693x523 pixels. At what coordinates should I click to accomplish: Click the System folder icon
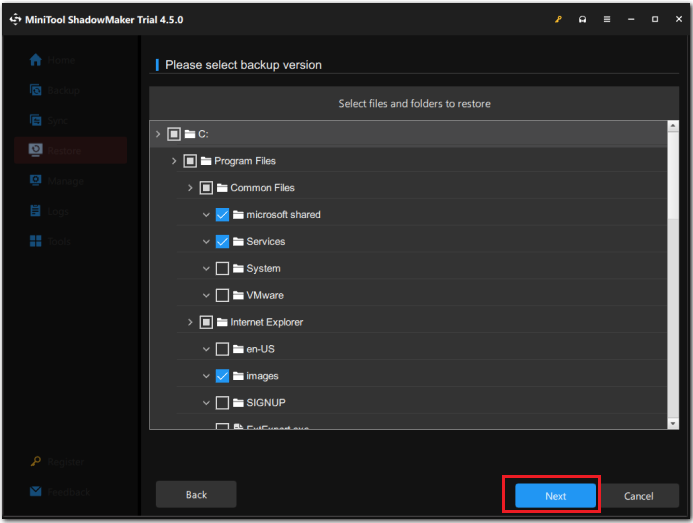(238, 268)
